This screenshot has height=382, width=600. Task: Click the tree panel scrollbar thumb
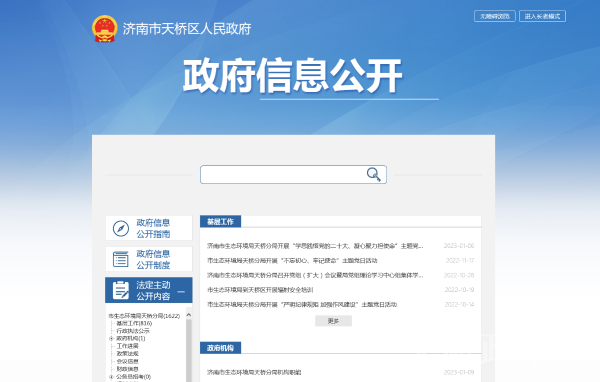click(x=189, y=350)
